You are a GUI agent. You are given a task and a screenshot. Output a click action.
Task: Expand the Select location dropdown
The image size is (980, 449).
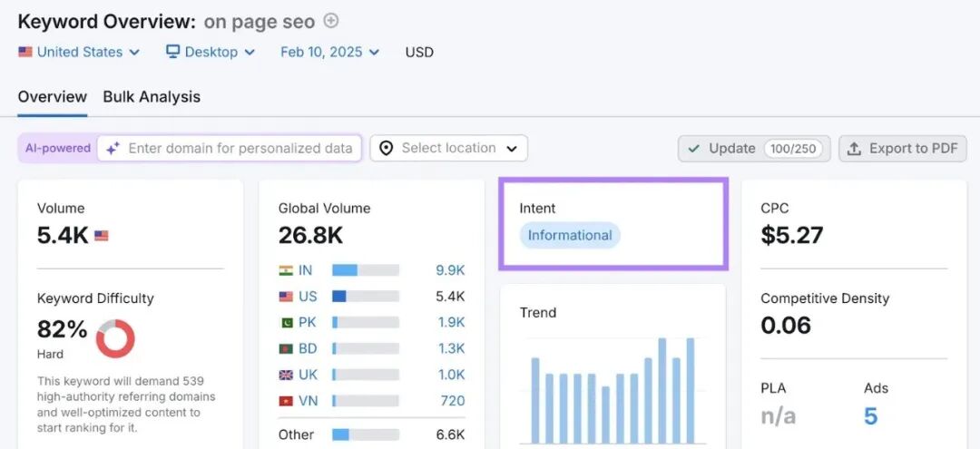click(x=449, y=148)
